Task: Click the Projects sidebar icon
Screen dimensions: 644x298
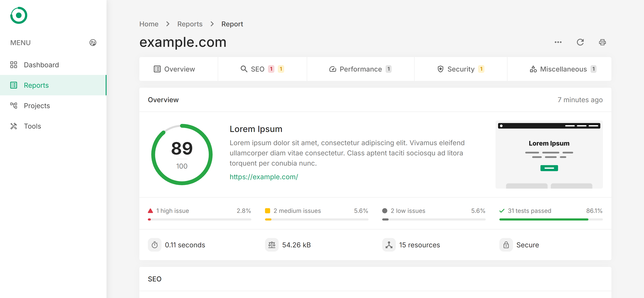Action: click(x=14, y=106)
